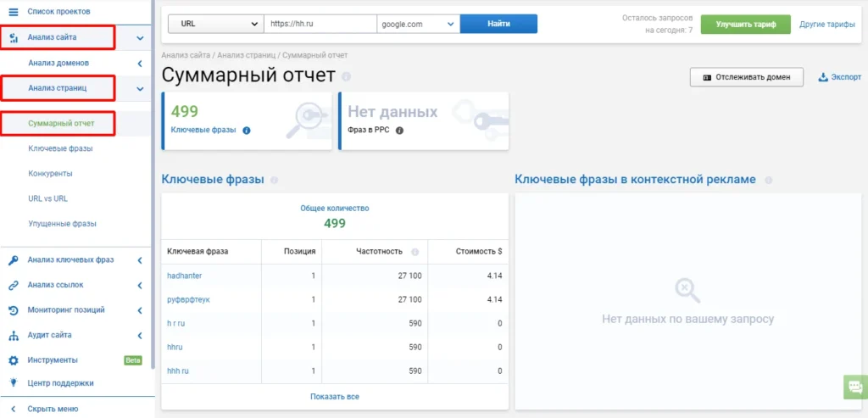Screen dimensions: 868x418
Task: Open Упущенные фразы sidebar item
Action: point(62,224)
